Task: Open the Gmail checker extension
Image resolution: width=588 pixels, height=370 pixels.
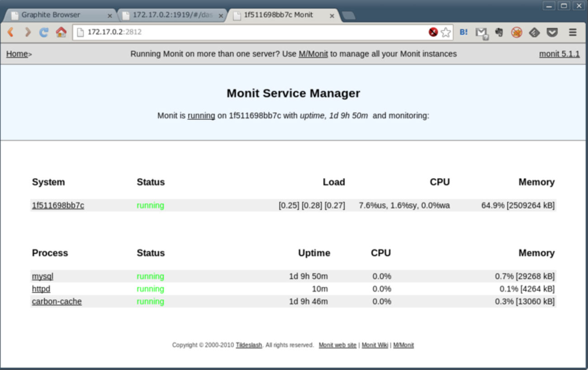Action: (x=481, y=33)
